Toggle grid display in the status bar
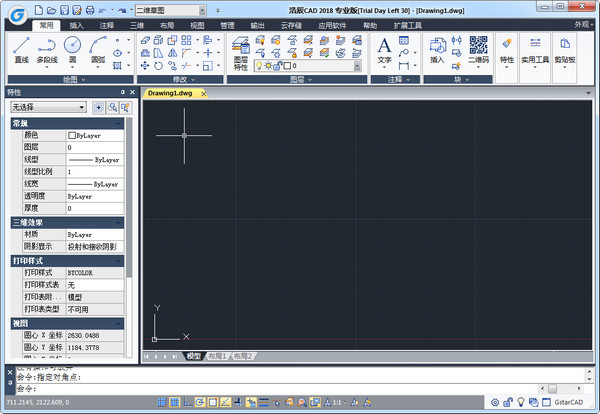600x414 pixels. click(x=175, y=402)
